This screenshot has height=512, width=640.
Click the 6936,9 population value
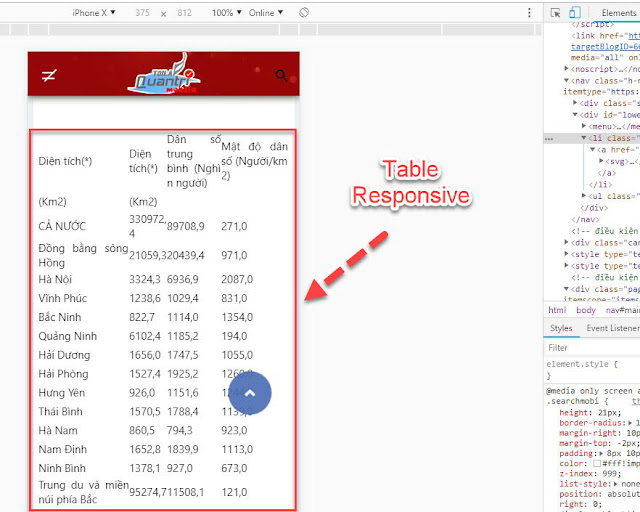(x=182, y=280)
